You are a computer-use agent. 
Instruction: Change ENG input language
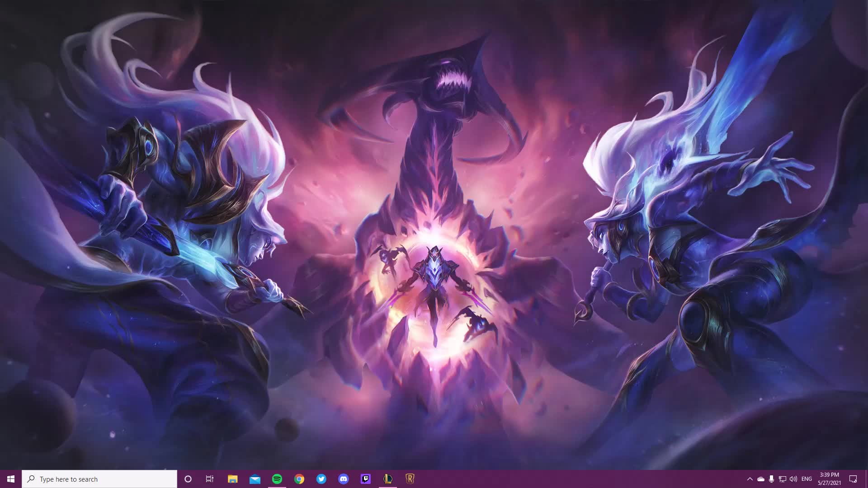point(807,479)
